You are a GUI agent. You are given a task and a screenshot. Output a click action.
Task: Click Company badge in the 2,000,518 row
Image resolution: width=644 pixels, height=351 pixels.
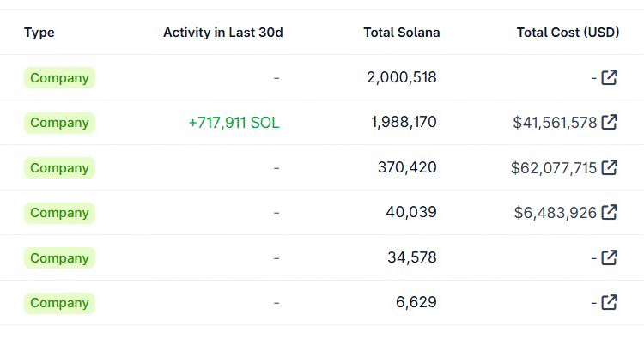[59, 78]
